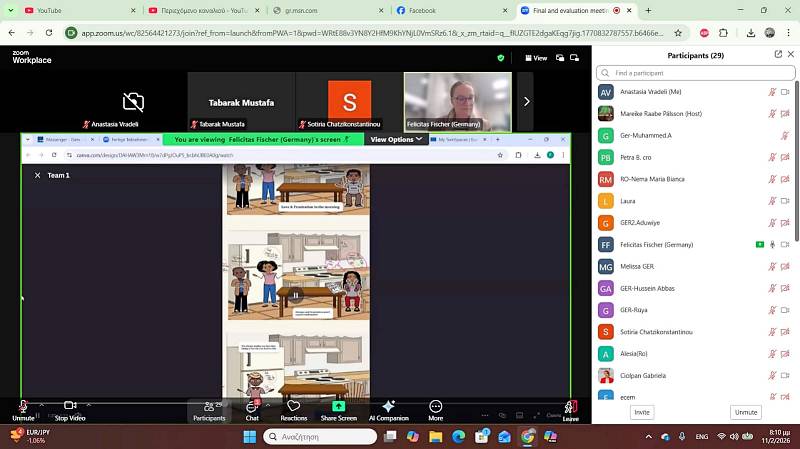Show next video thumbnails with right arrow

point(526,101)
